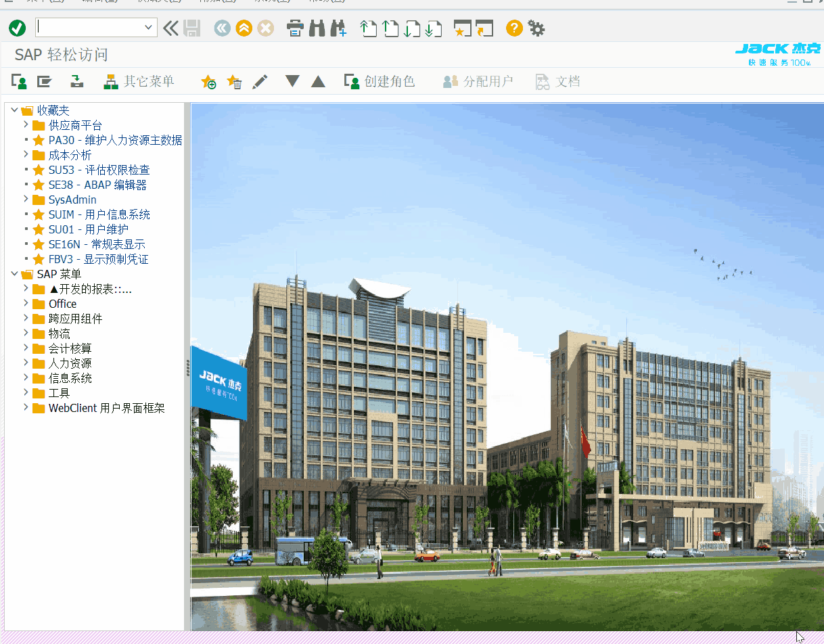Go to next page icon
This screenshot has width=824, height=644.
412,28
